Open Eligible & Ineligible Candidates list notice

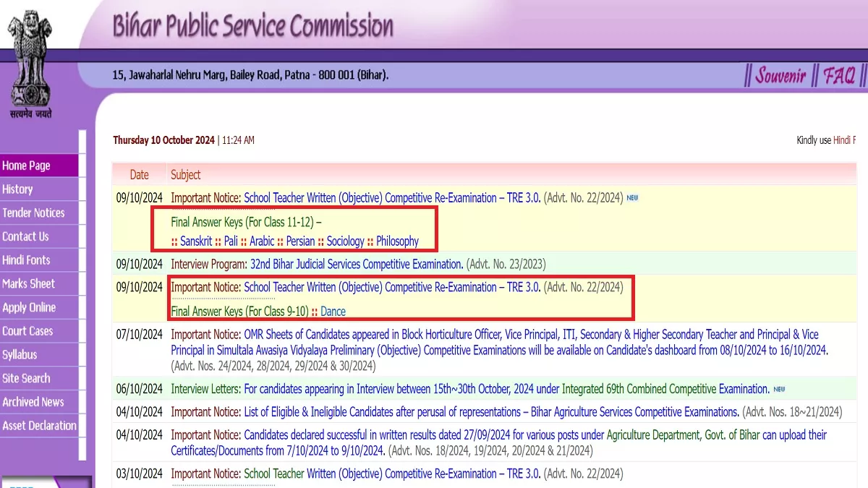tap(491, 412)
